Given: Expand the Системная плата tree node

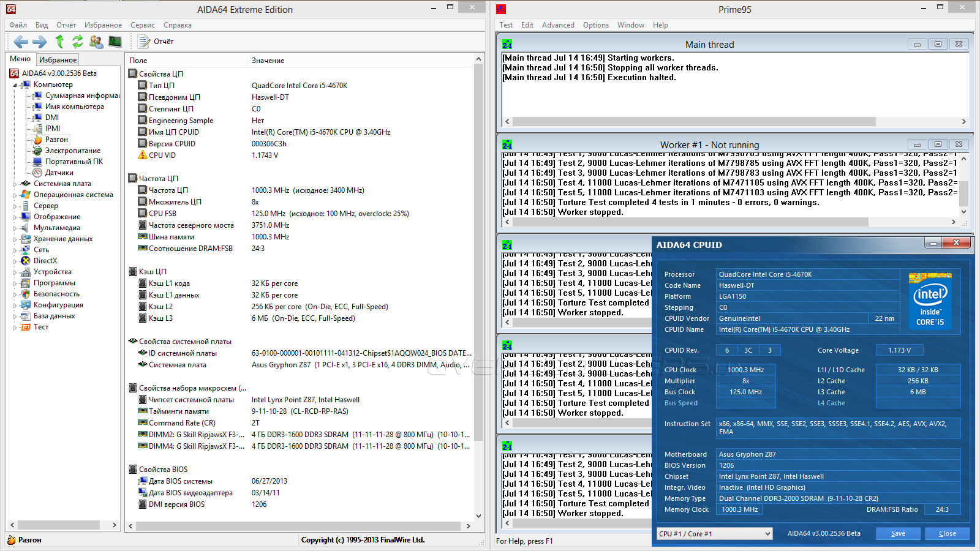Looking at the screenshot, I should click(x=15, y=184).
